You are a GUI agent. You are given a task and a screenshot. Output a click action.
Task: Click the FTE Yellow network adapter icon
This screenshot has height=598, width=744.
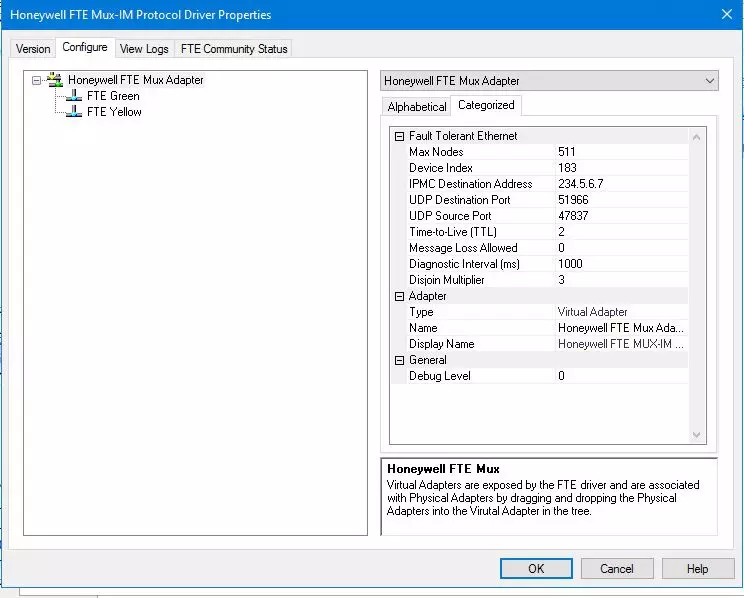coord(74,112)
